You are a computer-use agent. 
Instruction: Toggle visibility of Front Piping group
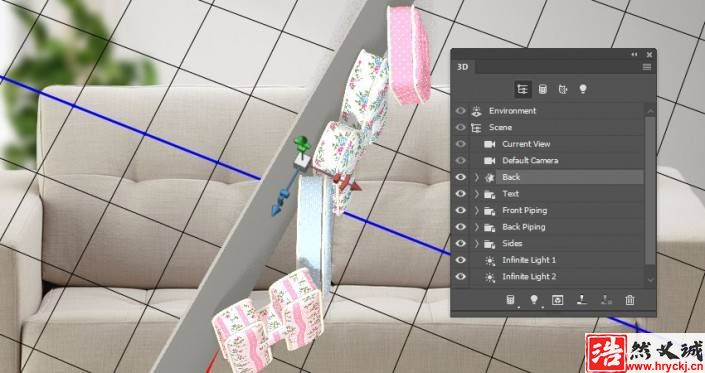tap(460, 210)
